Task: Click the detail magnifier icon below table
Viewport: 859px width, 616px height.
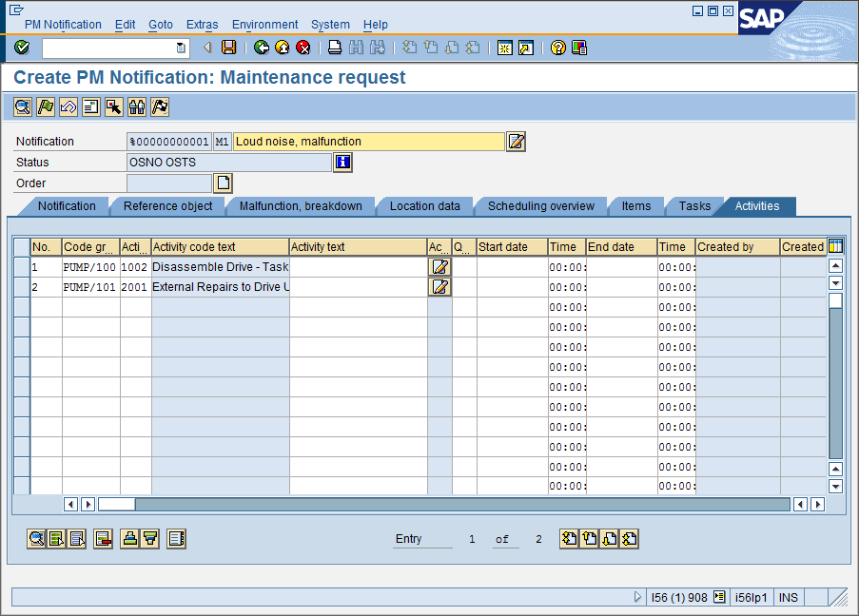Action: pos(37,539)
